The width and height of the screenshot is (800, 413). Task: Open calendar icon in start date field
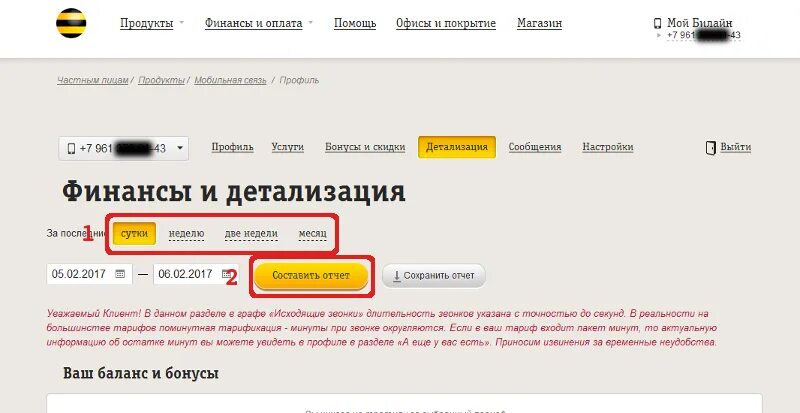point(120,274)
